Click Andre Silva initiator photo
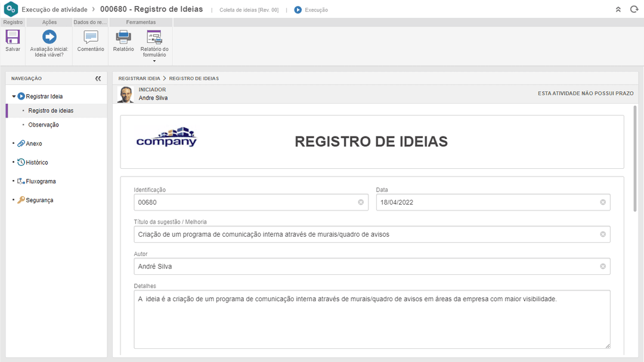This screenshot has width=644, height=362. (x=125, y=94)
